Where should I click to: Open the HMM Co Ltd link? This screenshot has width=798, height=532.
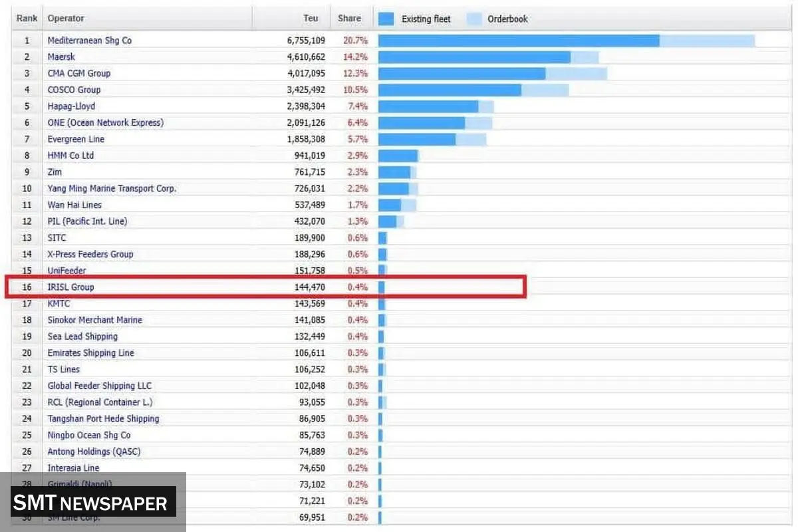tap(70, 156)
